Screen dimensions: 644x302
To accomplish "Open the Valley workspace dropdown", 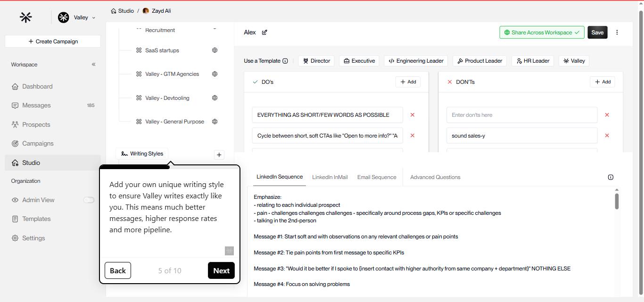I will (77, 17).
